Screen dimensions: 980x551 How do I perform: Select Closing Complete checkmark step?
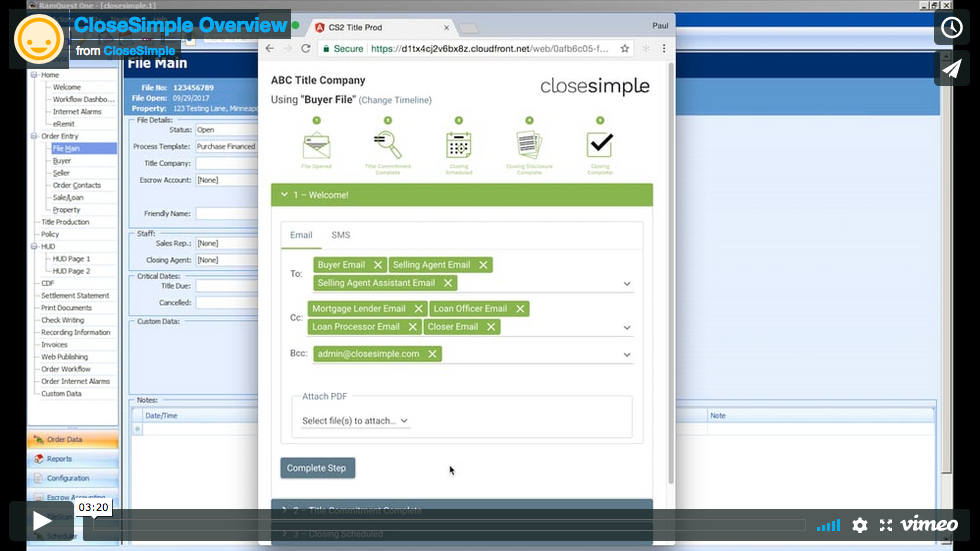pos(600,147)
